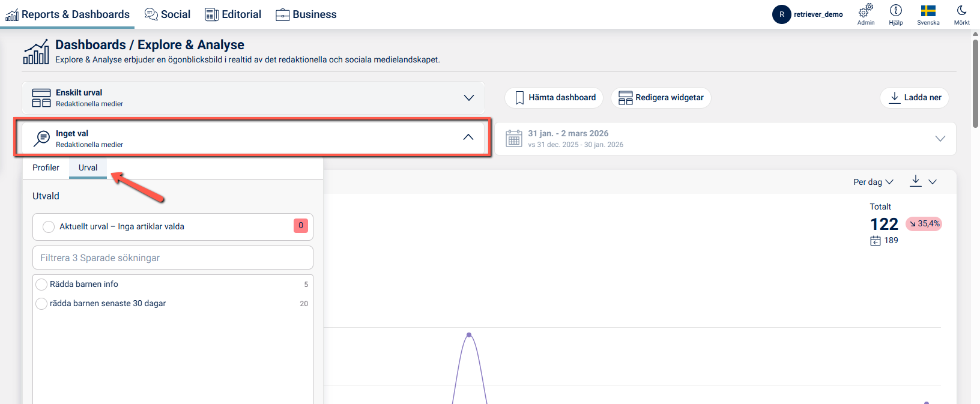Select the Aktuellt urval radio button
This screenshot has width=980, height=404.
click(49, 227)
